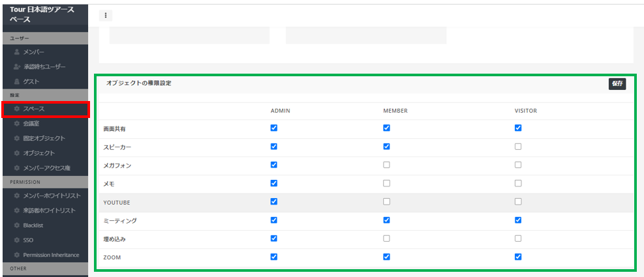
Task: Uncheck ADMIN for 画面共有
Action: pyautogui.click(x=274, y=128)
